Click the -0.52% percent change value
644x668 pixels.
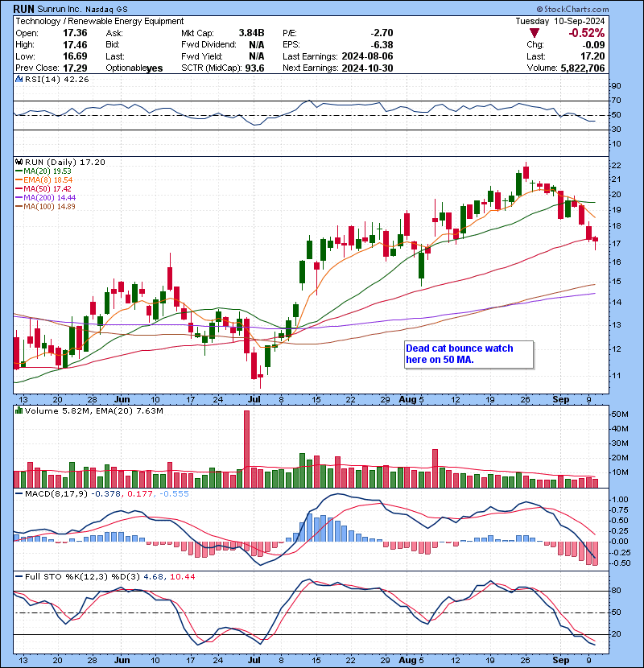point(587,33)
